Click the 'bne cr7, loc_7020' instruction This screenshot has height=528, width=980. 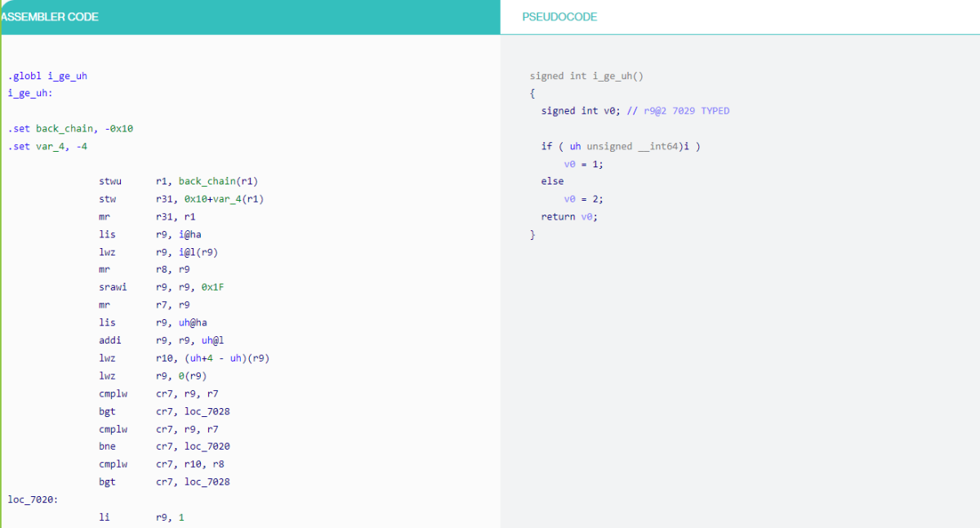[164, 446]
